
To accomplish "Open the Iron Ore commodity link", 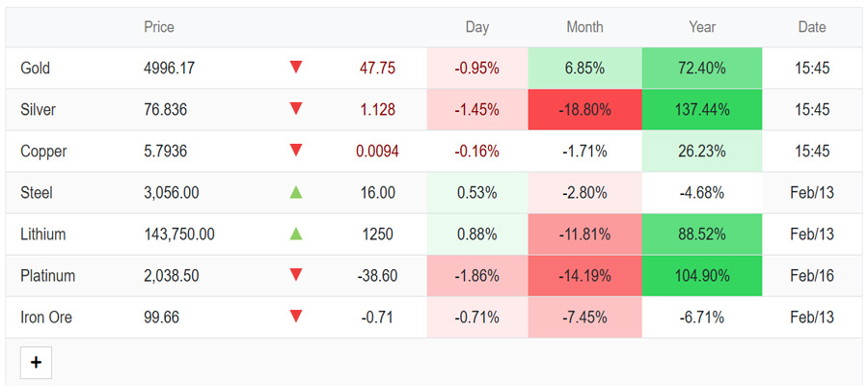I will click(46, 317).
